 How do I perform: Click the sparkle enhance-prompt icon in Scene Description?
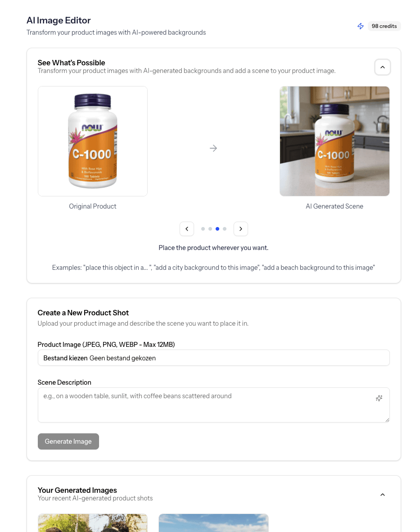pyautogui.click(x=379, y=398)
